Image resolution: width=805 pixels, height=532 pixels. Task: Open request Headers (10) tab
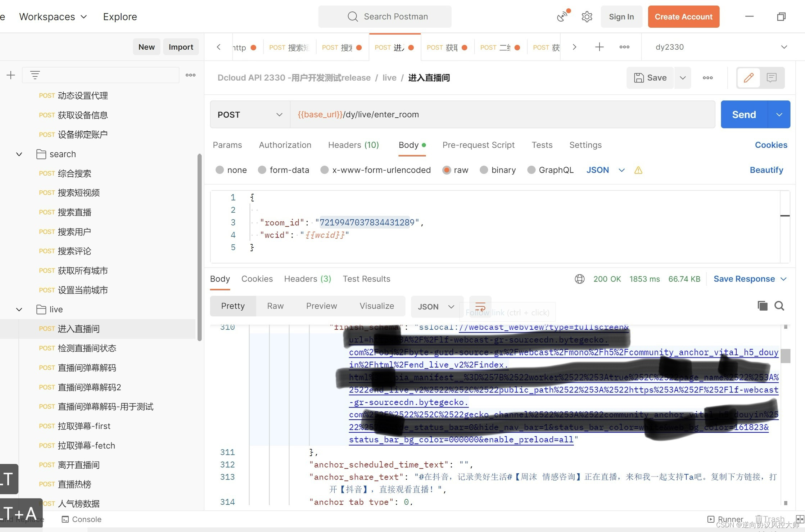[353, 145]
